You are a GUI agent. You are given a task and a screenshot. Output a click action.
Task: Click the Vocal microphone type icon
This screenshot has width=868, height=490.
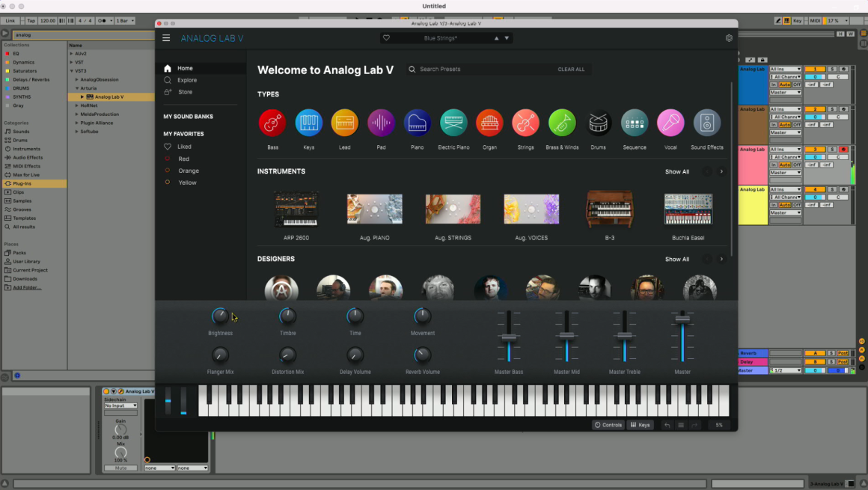[x=670, y=123]
